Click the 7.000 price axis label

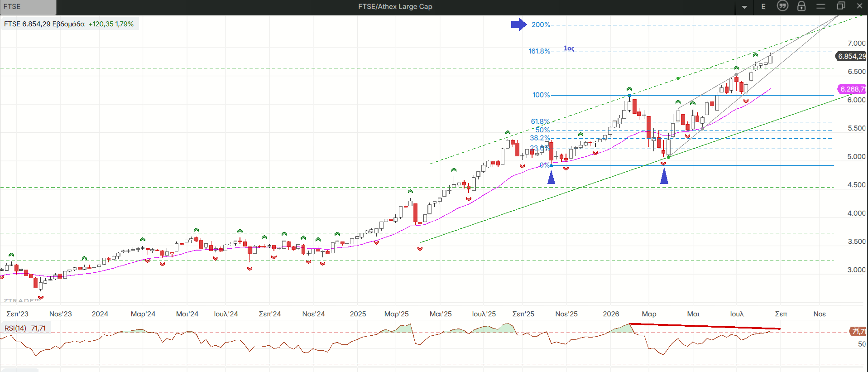(x=857, y=43)
